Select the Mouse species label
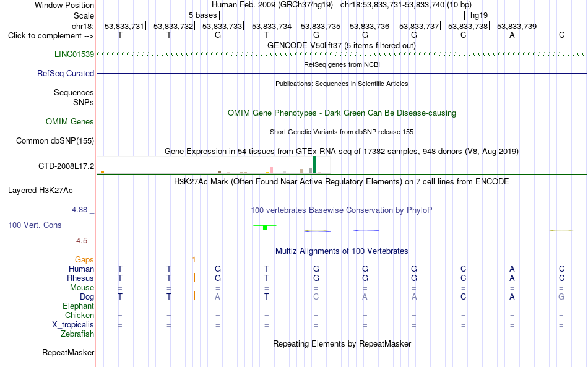 click(82, 288)
